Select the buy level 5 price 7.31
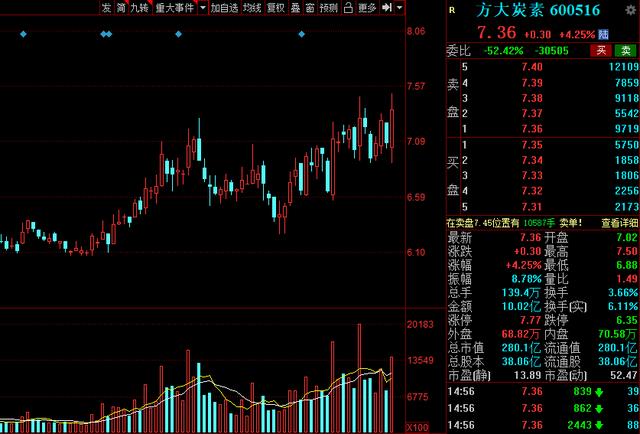Viewport: 640px width, 434px height. tap(532, 207)
